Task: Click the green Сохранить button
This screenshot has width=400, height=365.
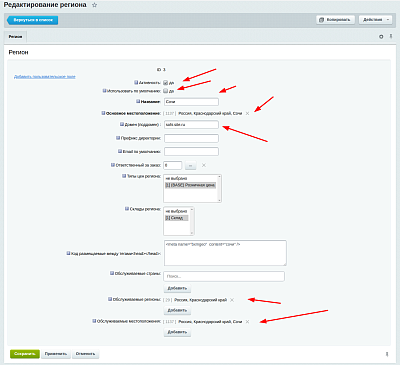Action: tap(25, 354)
